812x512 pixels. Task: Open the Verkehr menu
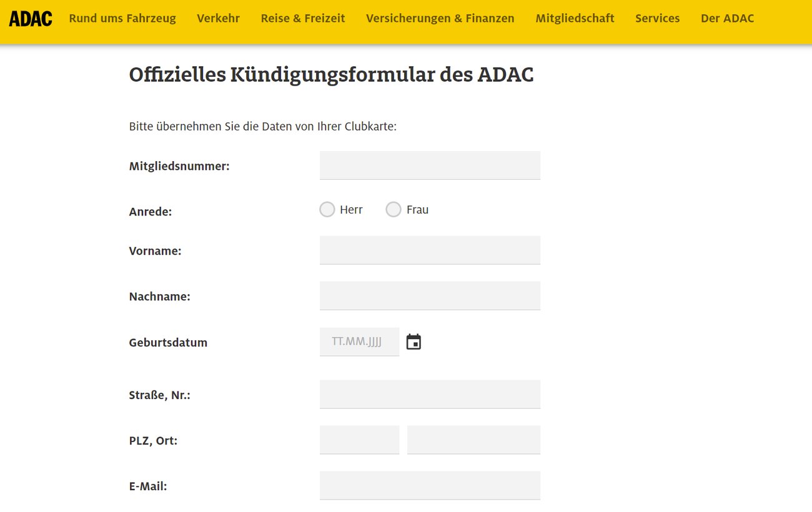[218, 19]
